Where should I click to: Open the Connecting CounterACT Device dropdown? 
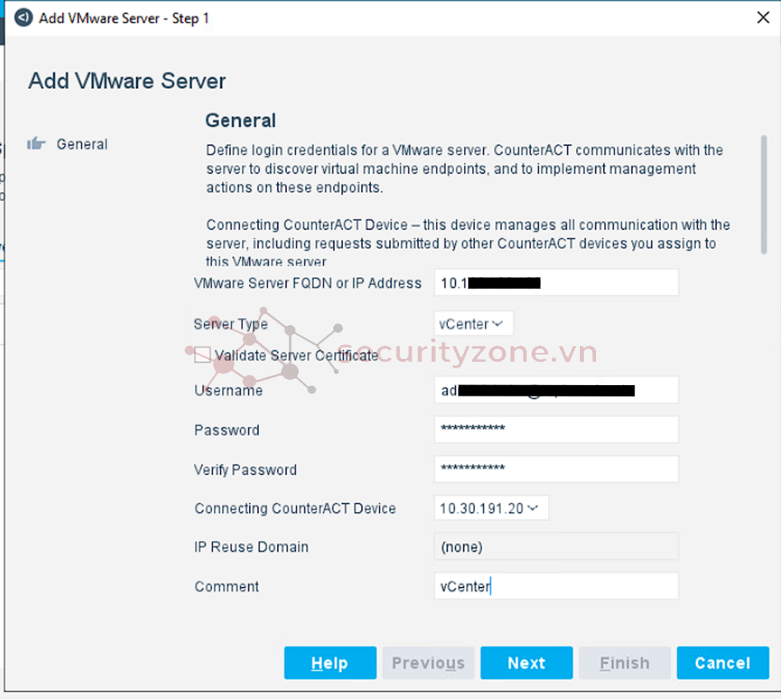coord(491,508)
